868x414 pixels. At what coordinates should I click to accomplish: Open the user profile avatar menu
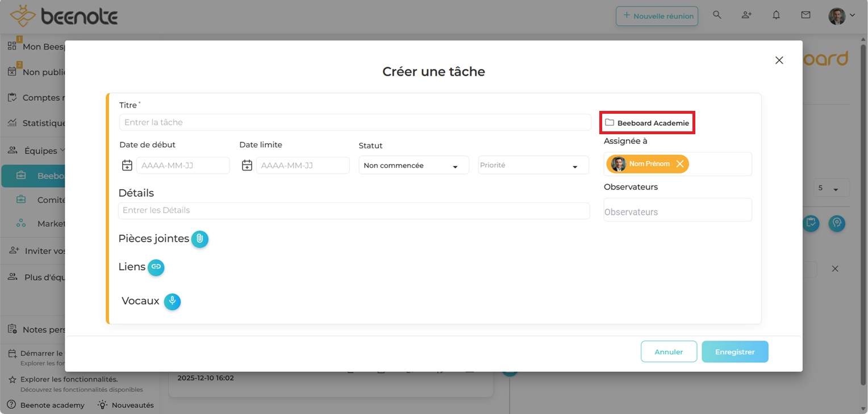841,16
